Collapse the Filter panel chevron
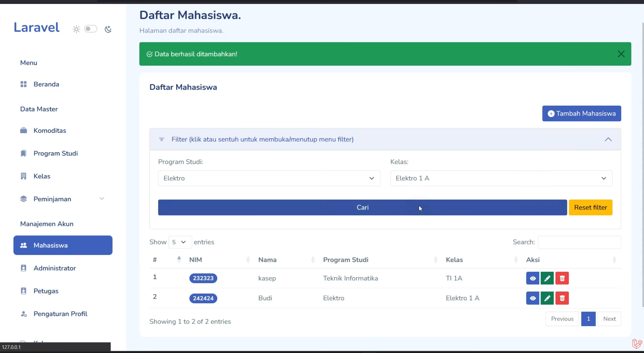644x353 pixels. (608, 139)
